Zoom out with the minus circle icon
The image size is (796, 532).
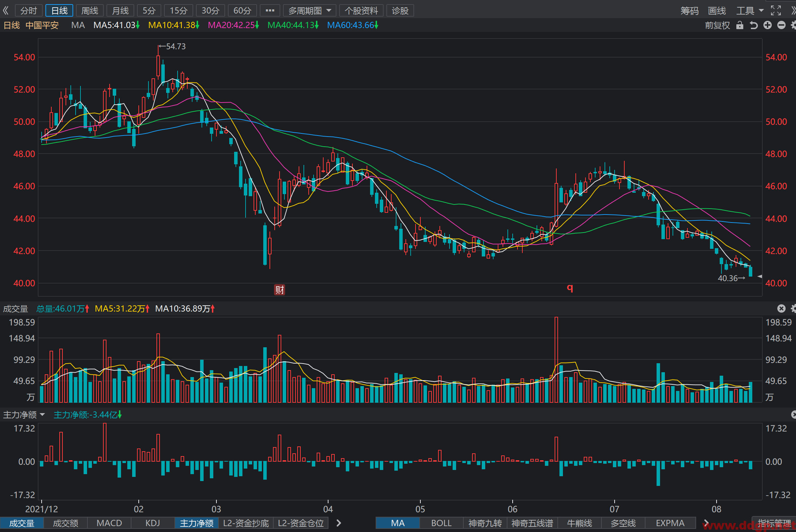point(781,25)
